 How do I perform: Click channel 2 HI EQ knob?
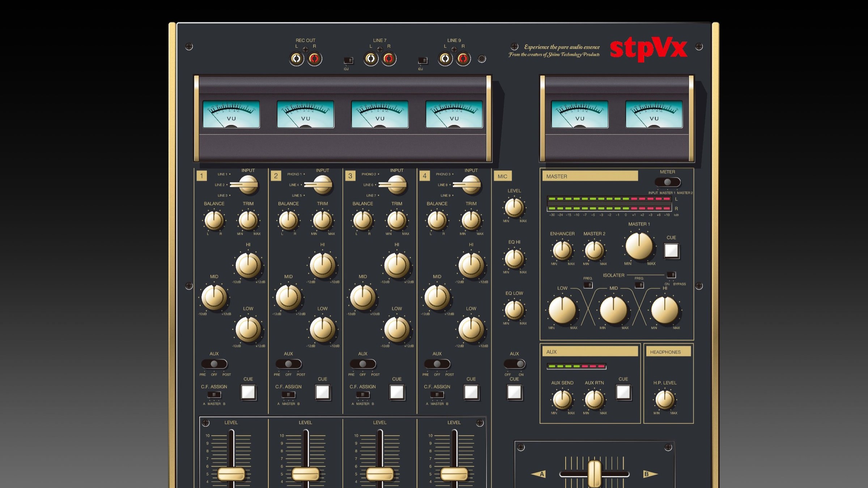(322, 265)
